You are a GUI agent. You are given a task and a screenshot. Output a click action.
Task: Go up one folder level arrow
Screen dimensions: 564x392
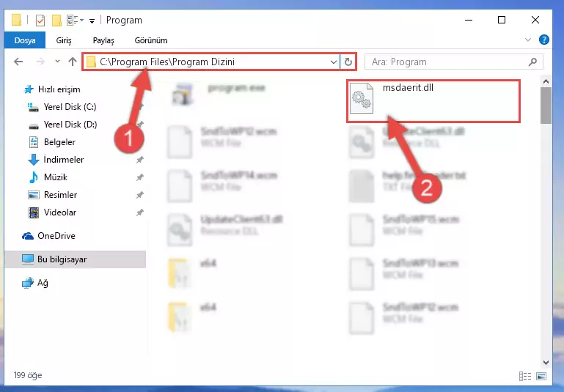point(73,62)
